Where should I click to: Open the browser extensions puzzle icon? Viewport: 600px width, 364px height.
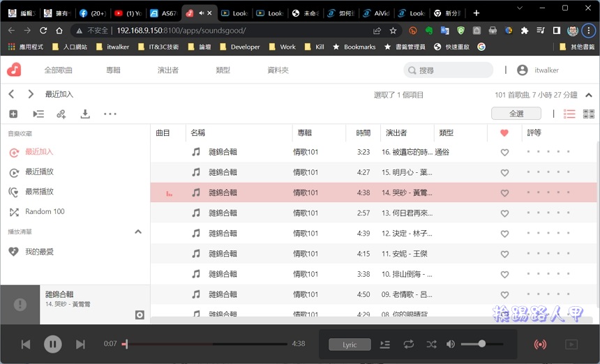525,31
